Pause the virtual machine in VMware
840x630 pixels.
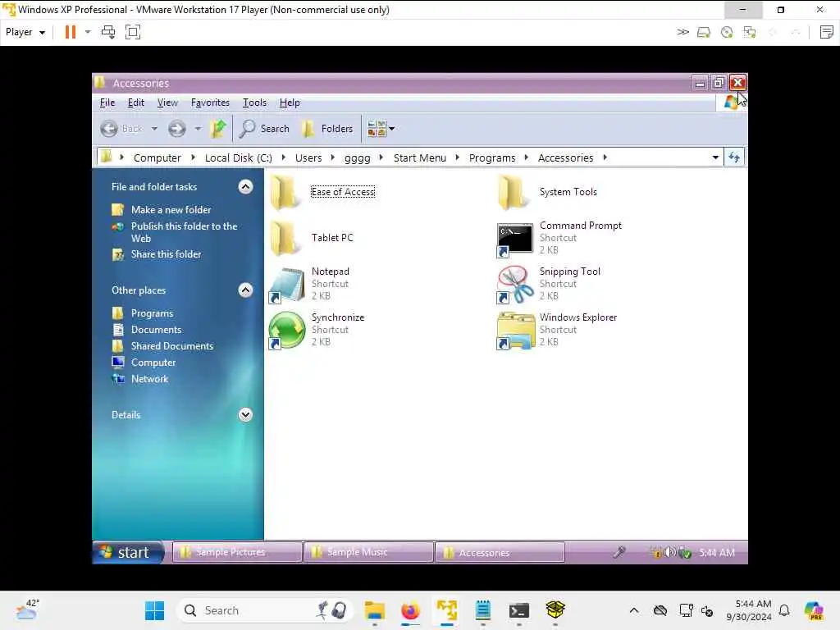pyautogui.click(x=71, y=32)
